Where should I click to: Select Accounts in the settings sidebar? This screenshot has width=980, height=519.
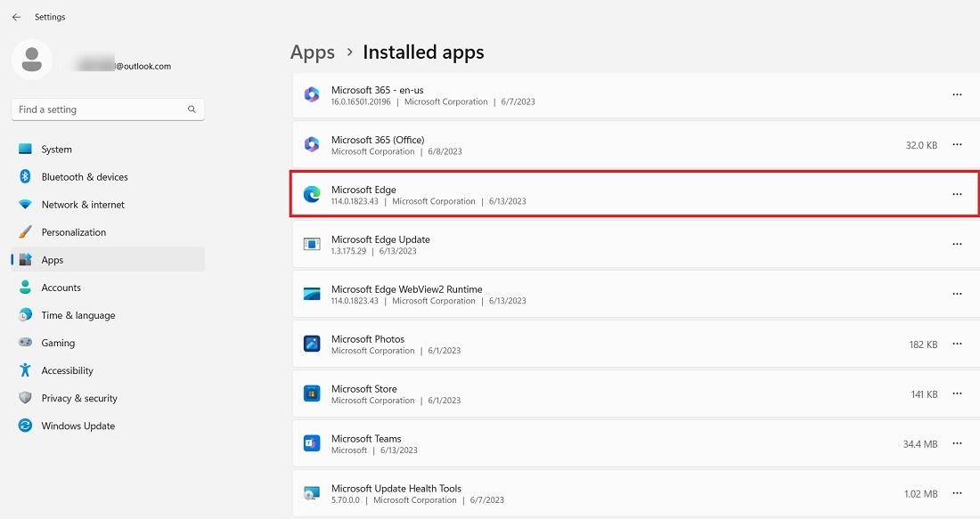(x=61, y=287)
